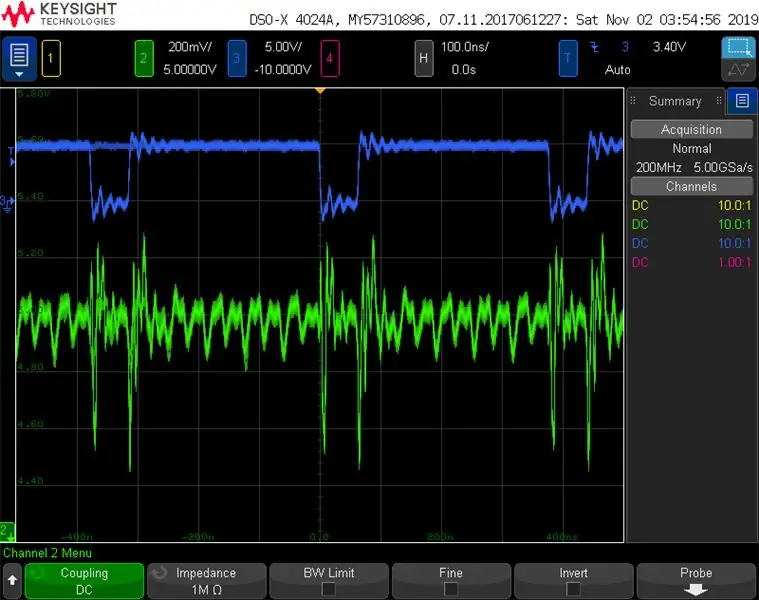
Task: Click timebase 100.0ns/ value
Action: tap(464, 47)
